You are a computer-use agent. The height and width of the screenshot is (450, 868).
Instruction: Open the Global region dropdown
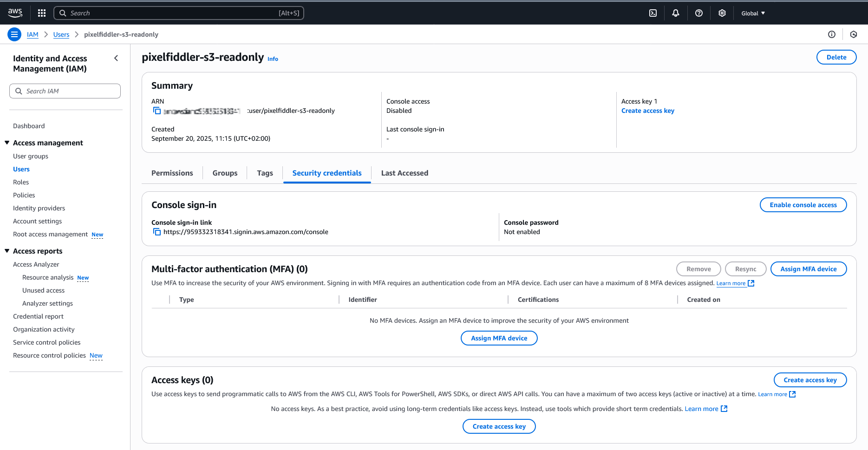753,13
